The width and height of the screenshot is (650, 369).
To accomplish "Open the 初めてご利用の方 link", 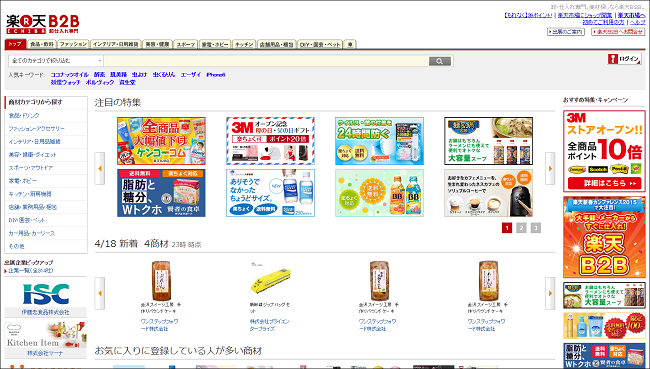I will click(x=604, y=22).
